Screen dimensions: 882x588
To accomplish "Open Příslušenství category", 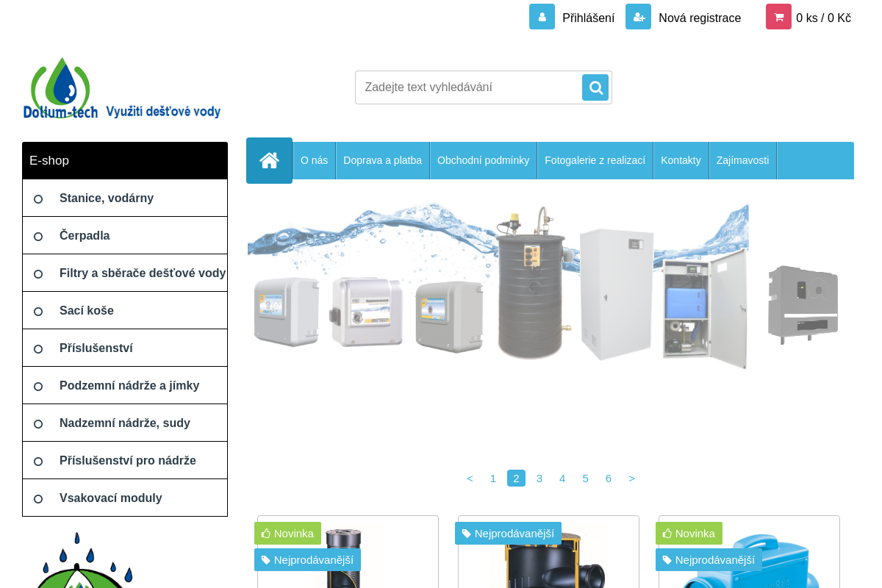I will click(125, 348).
